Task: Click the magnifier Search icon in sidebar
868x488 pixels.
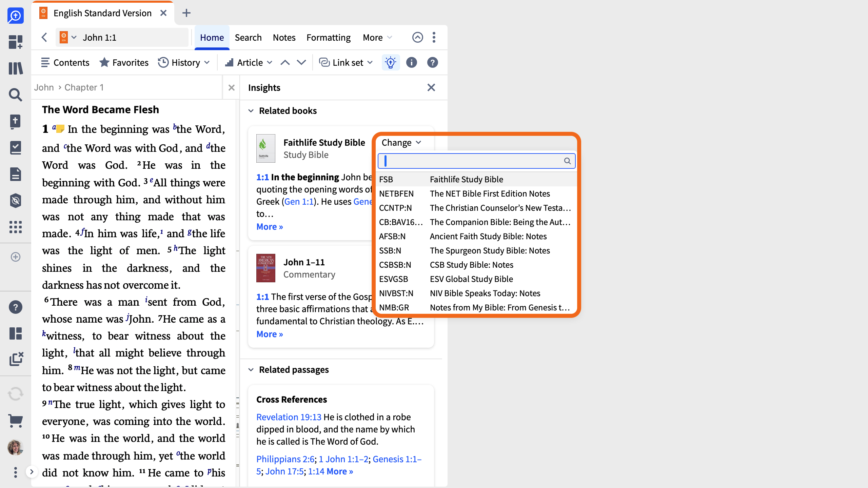Action: [x=16, y=95]
